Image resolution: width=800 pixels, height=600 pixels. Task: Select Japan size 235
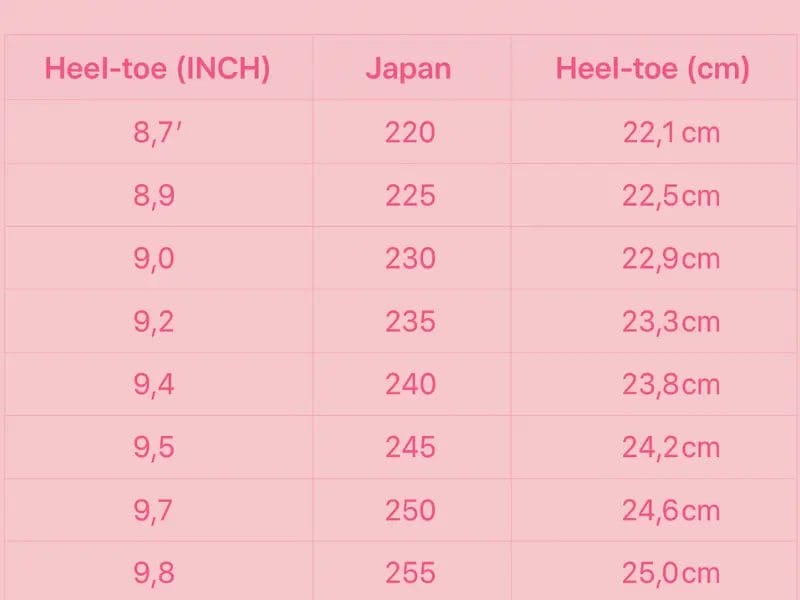click(410, 322)
